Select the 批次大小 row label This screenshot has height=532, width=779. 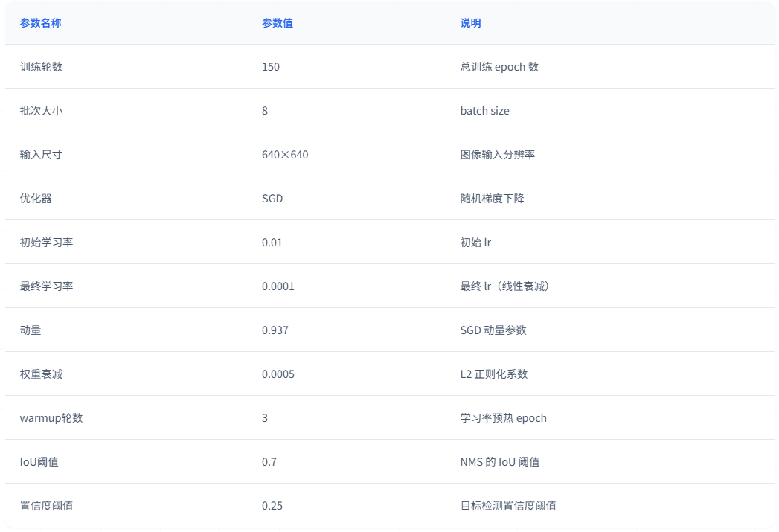[x=41, y=111]
